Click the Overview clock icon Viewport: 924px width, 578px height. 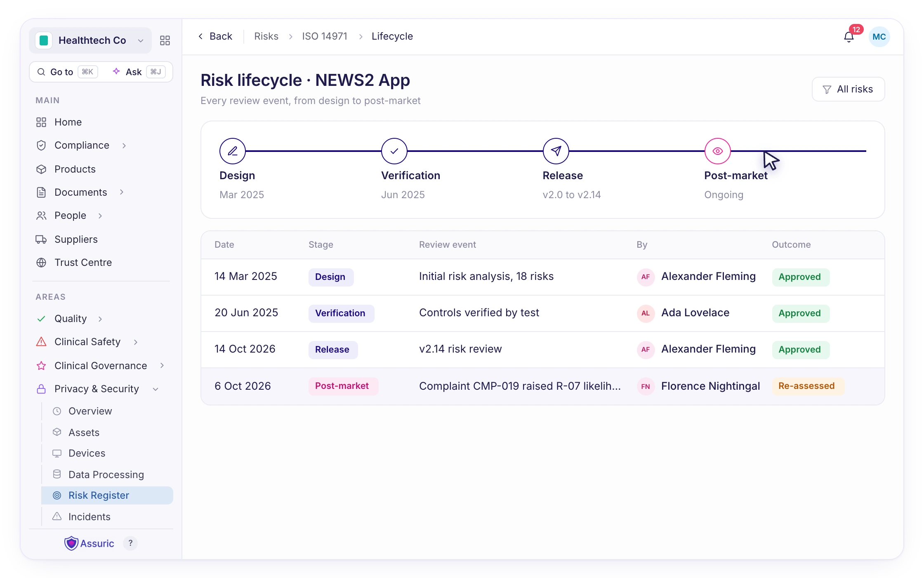(57, 411)
